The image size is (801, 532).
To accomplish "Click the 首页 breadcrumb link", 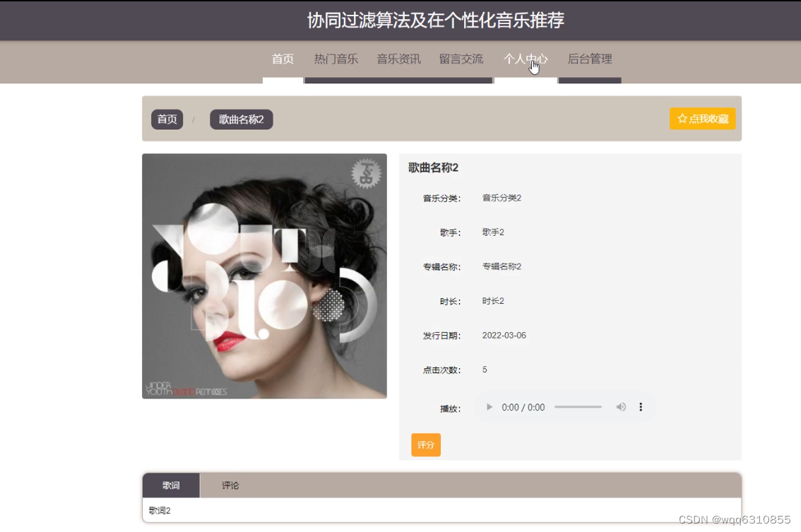I will 167,119.
